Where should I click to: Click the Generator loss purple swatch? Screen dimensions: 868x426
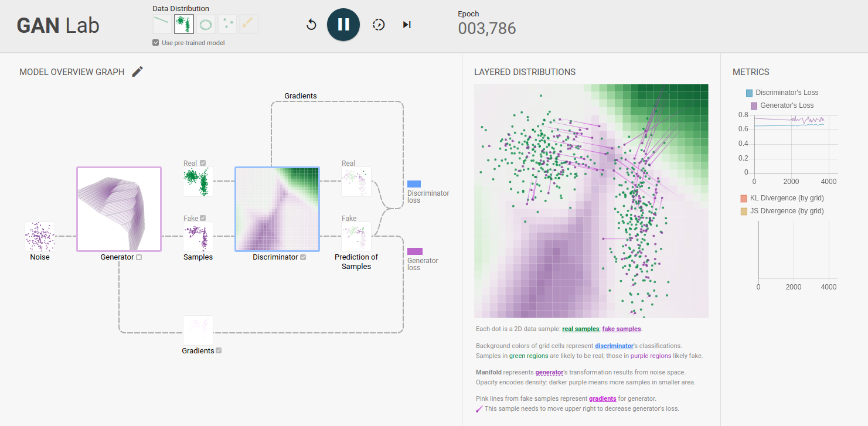pyautogui.click(x=415, y=251)
